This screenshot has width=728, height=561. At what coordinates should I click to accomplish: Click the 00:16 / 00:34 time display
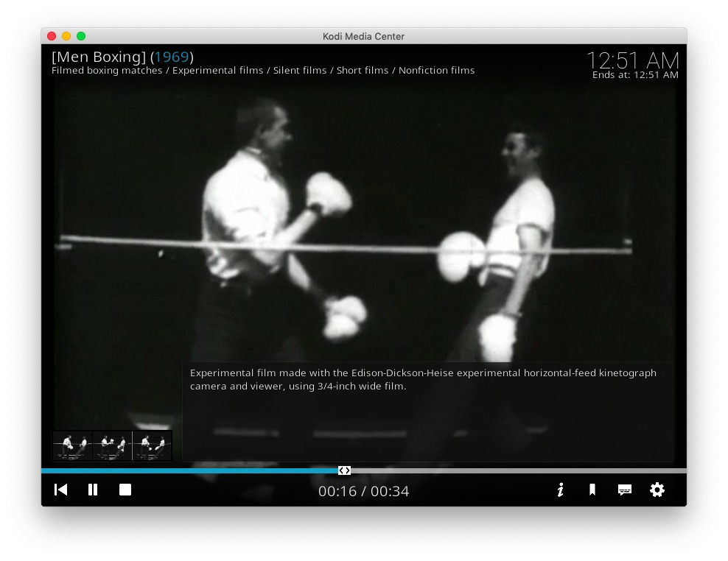363,491
